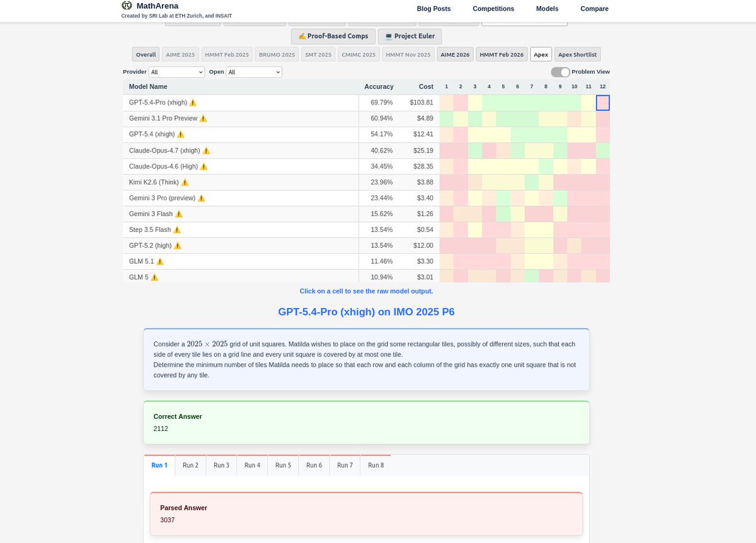Image resolution: width=756 pixels, height=543 pixels.
Task: Open the Run 4 tab
Action: tap(252, 465)
